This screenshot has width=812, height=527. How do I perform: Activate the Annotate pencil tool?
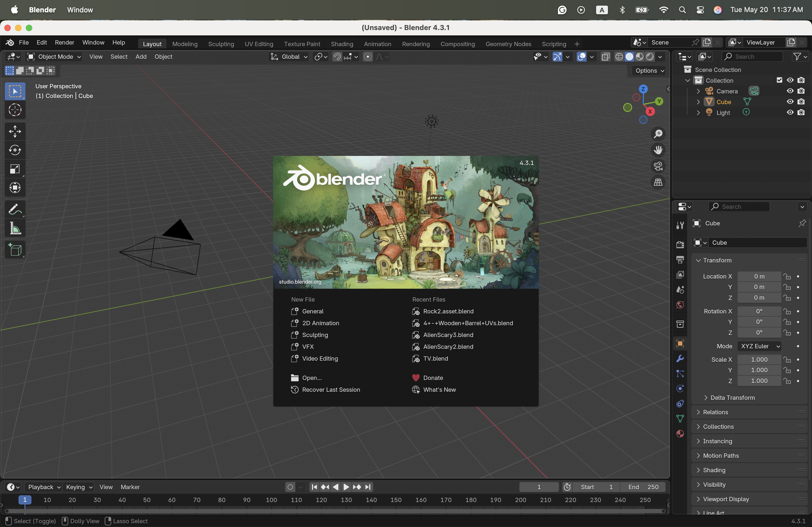tap(15, 209)
